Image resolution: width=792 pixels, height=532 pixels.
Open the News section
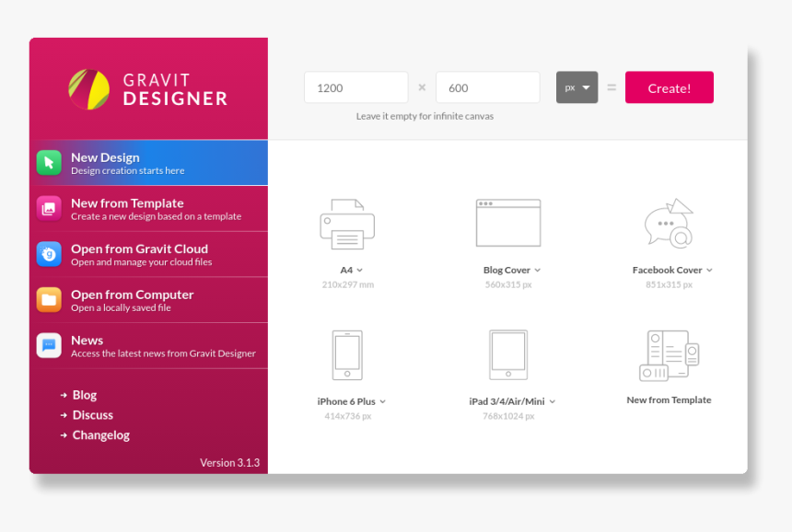tap(148, 346)
